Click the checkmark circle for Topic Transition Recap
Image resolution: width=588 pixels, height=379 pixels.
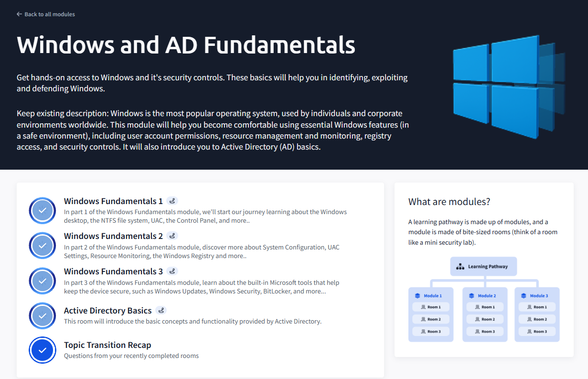coord(43,350)
